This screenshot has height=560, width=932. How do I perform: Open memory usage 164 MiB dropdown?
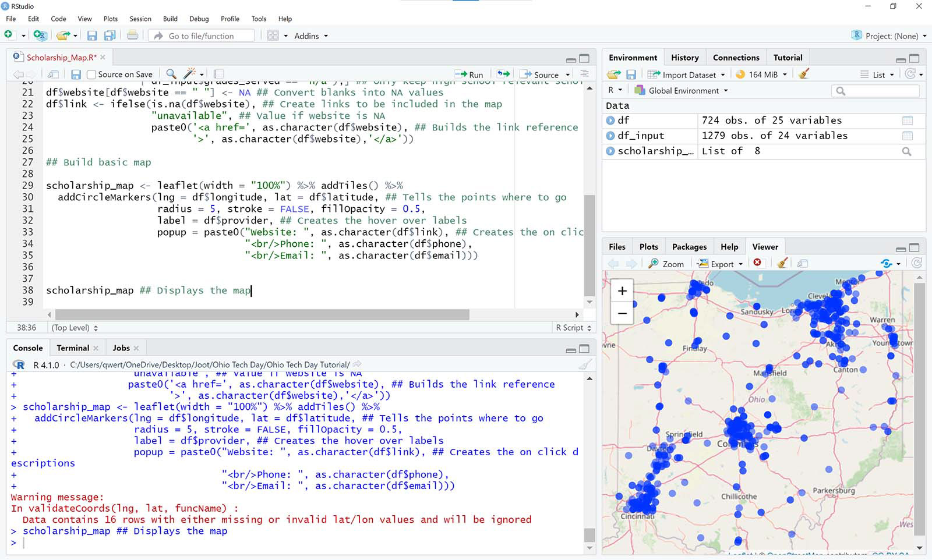[x=761, y=75]
